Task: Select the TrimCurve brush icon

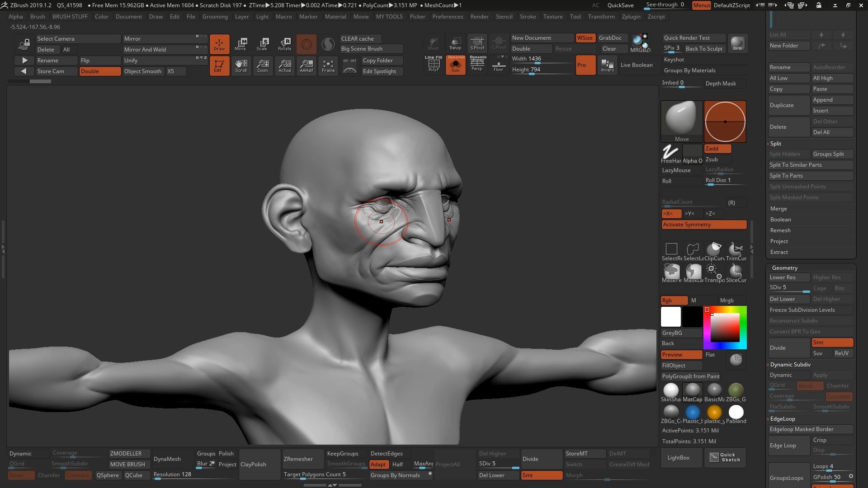Action: click(x=736, y=252)
